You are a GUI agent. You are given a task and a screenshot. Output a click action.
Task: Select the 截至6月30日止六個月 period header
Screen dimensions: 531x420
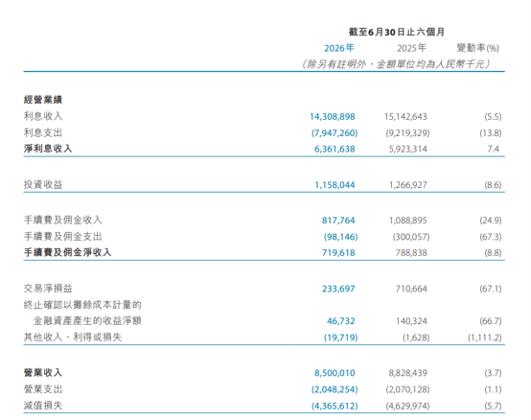point(397,32)
